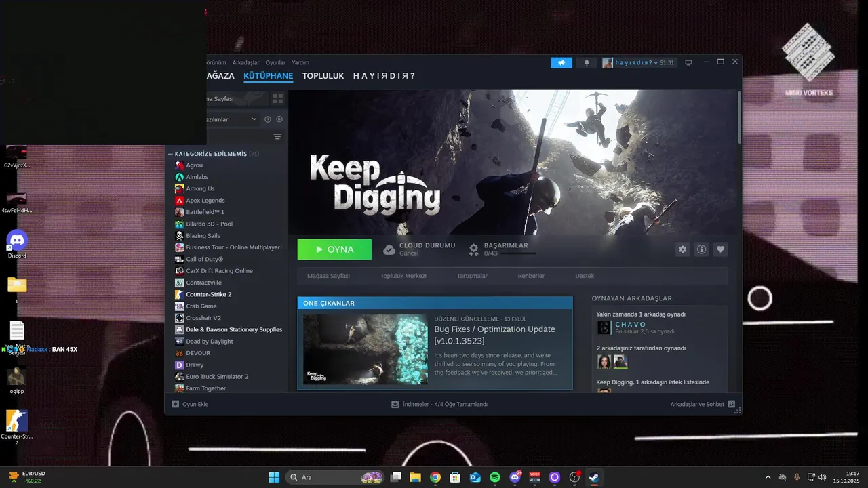Show hidden system tray icons
This screenshot has width=868, height=488.
pos(768,477)
